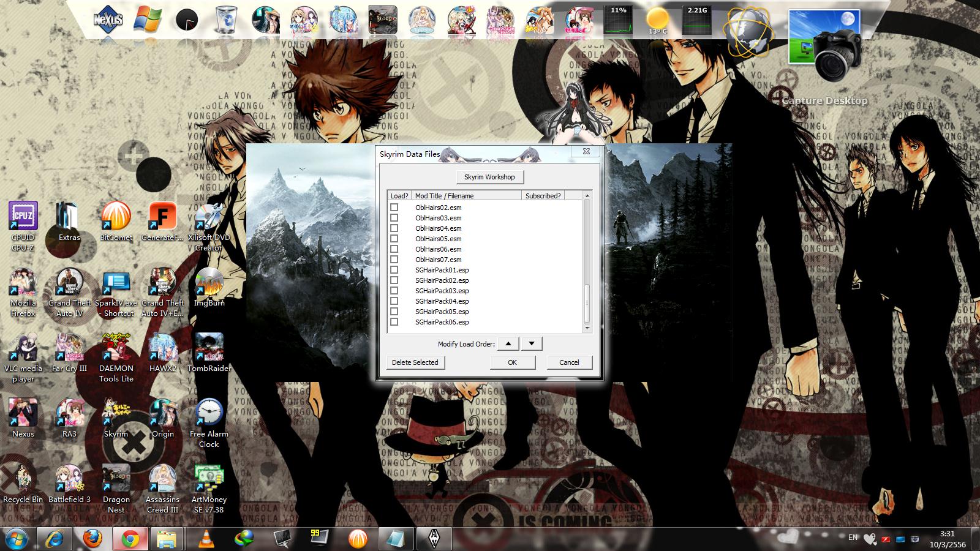The height and width of the screenshot is (551, 980).
Task: Click the mod list scrollbar thumb
Action: pyautogui.click(x=587, y=304)
